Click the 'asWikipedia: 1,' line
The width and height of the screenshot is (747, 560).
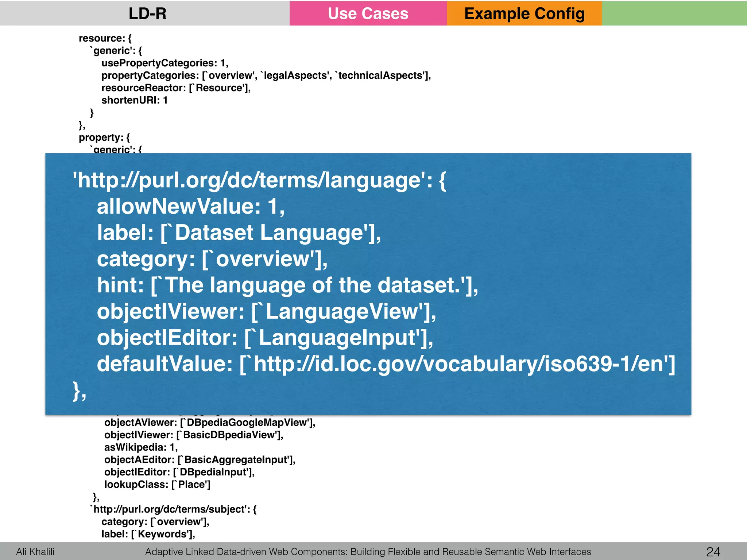[x=141, y=447]
